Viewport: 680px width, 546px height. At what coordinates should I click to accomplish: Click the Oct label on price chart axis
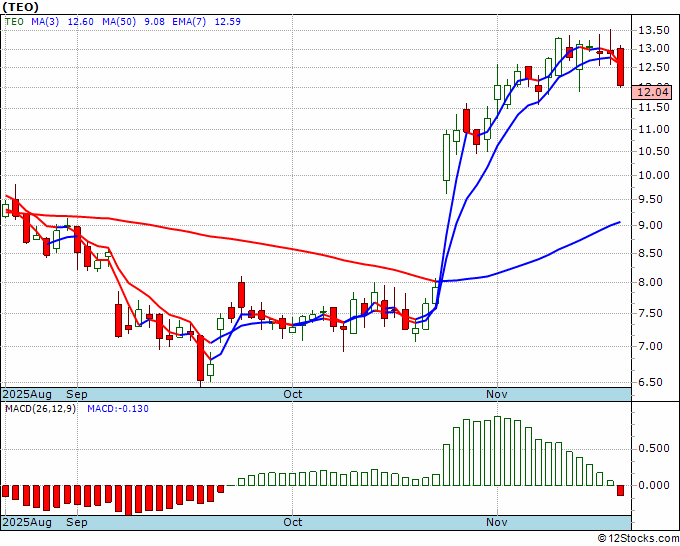(293, 394)
